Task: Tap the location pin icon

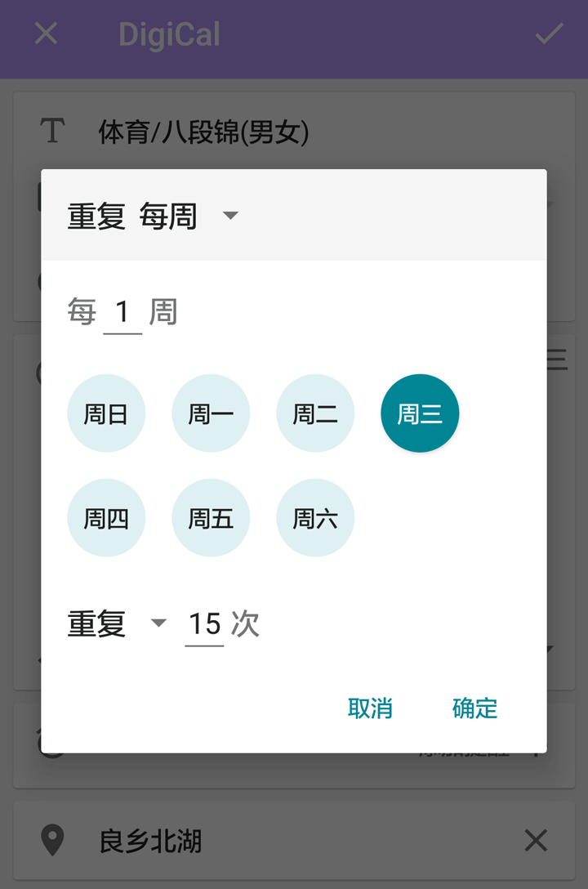Action: point(52,840)
